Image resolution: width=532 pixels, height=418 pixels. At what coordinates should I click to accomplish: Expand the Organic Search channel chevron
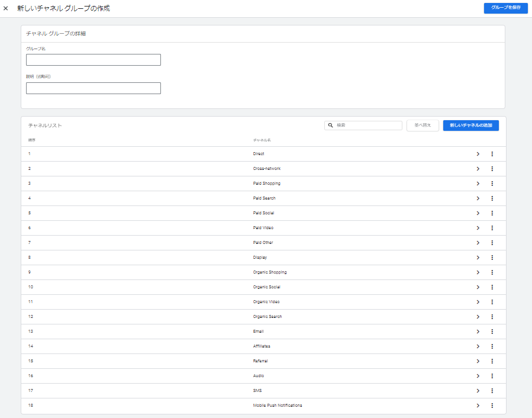click(478, 317)
